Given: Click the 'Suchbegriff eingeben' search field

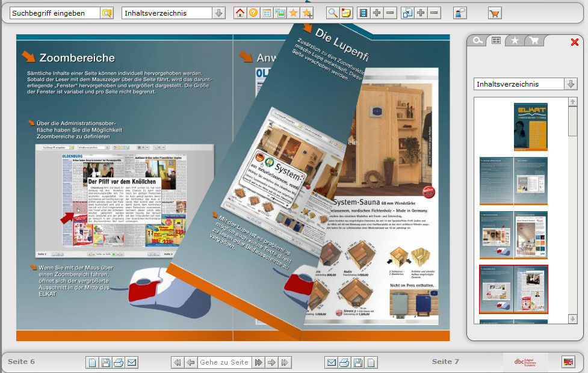Looking at the screenshot, I should [55, 13].
